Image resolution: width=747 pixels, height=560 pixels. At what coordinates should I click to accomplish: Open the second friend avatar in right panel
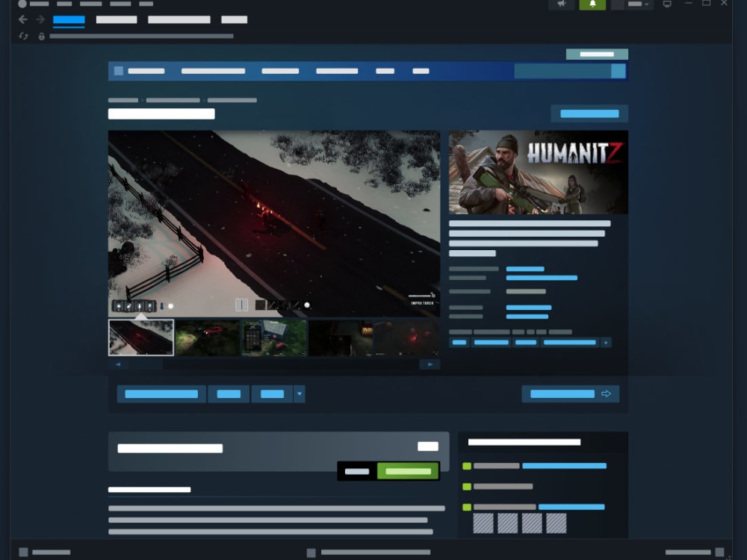[x=507, y=523]
